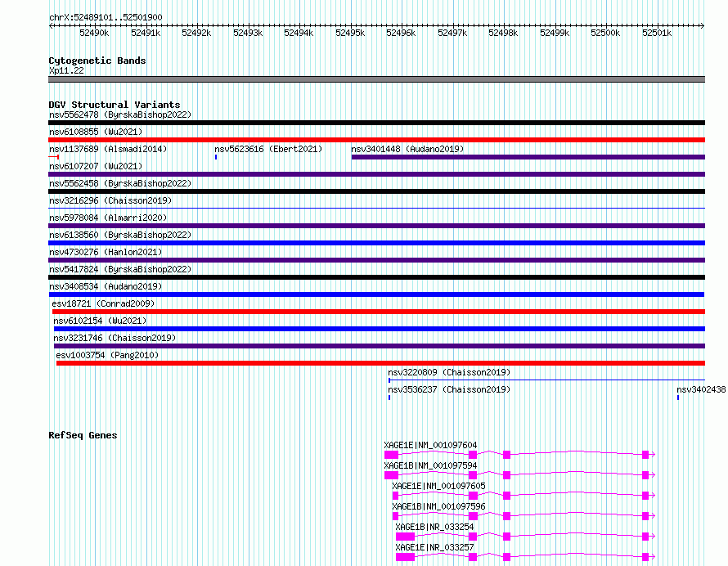The width and height of the screenshot is (728, 566).
Task: Click the black bar under nsv5562458
Action: pos(376,191)
